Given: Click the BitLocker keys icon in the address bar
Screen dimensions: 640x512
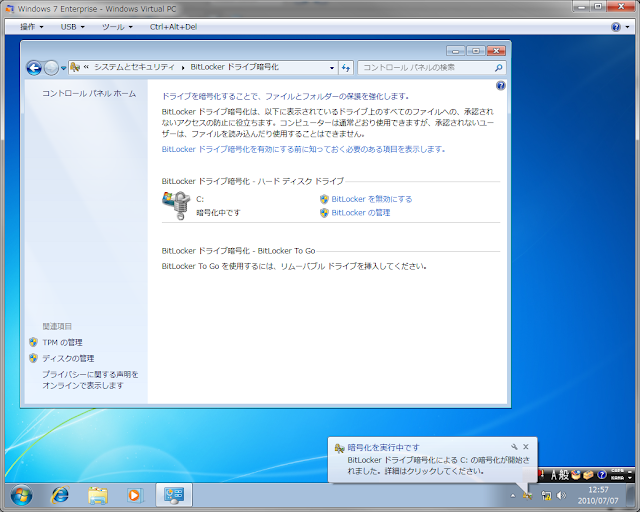Looking at the screenshot, I should (75, 67).
